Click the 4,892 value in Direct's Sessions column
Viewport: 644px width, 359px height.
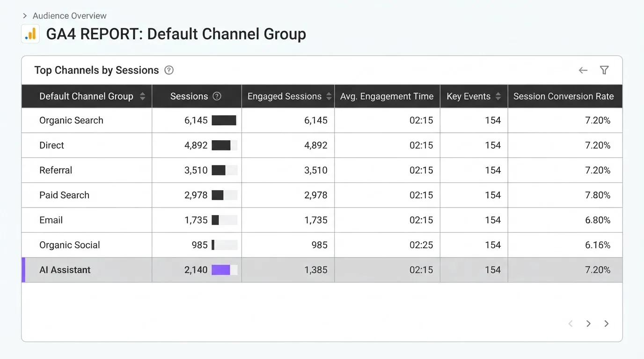pos(196,145)
